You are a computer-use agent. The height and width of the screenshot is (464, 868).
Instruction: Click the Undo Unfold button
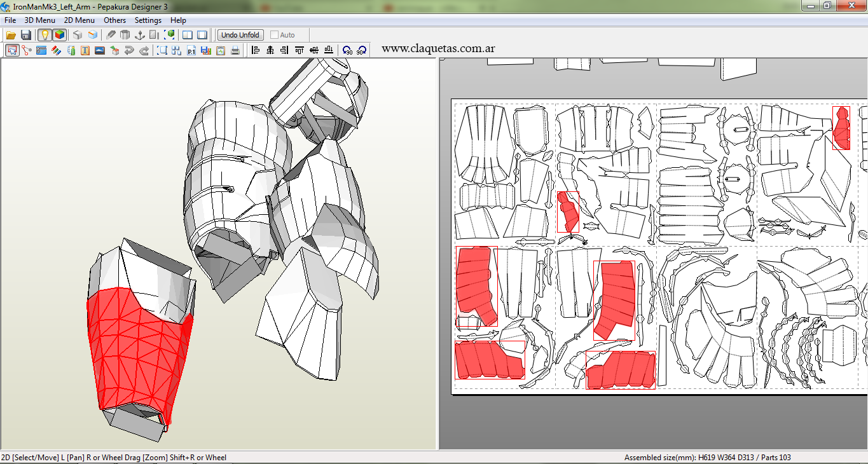pos(240,35)
